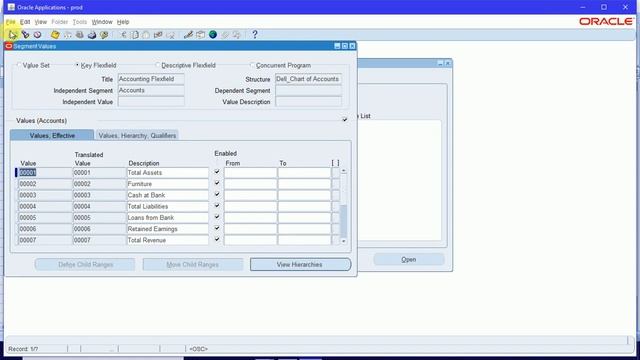
Task: Click Open button in the background window
Action: (x=409, y=259)
